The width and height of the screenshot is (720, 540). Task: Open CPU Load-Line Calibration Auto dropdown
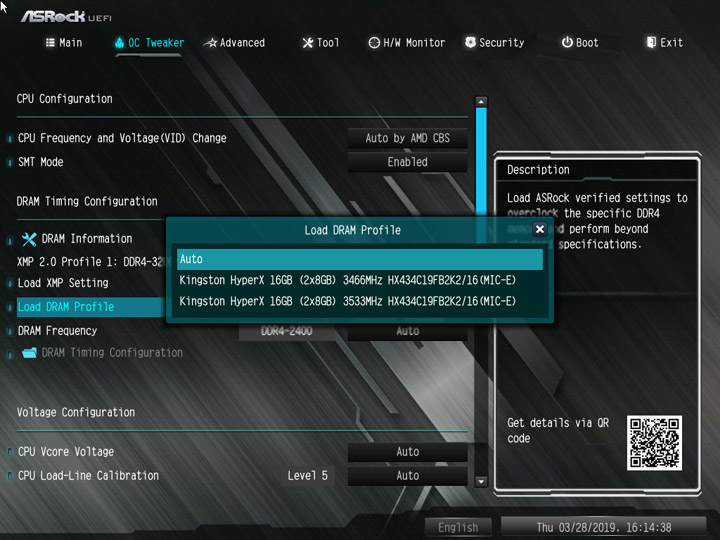408,476
